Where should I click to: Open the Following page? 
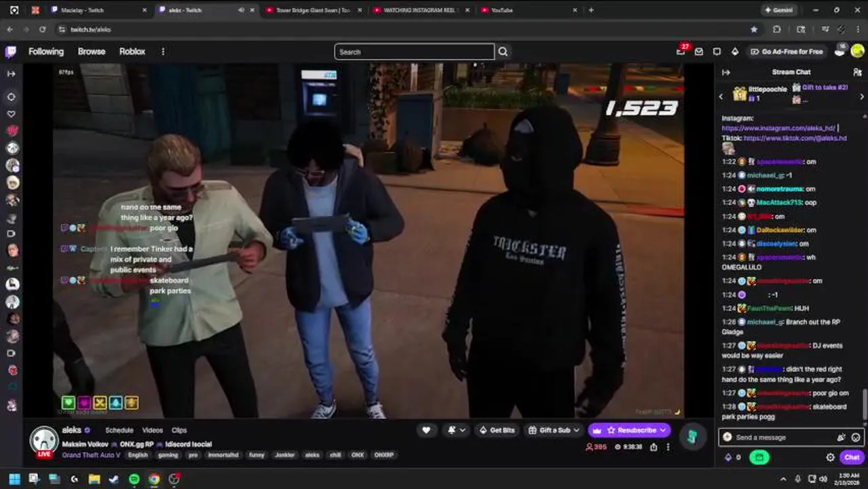coord(46,52)
